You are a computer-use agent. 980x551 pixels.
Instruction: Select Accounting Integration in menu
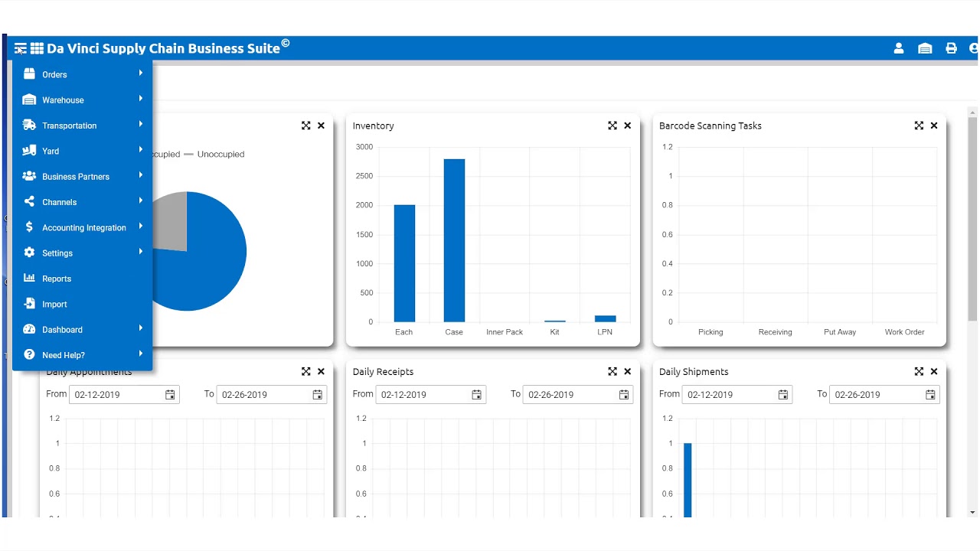[83, 227]
